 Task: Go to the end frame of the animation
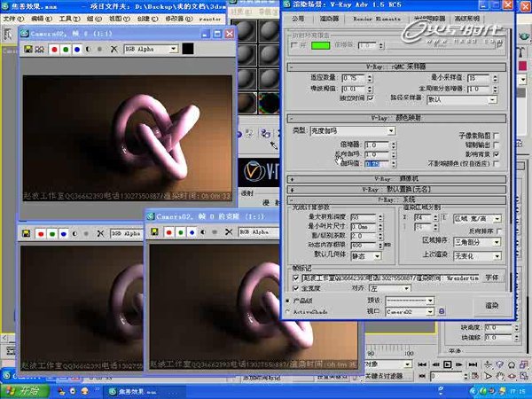(473, 364)
